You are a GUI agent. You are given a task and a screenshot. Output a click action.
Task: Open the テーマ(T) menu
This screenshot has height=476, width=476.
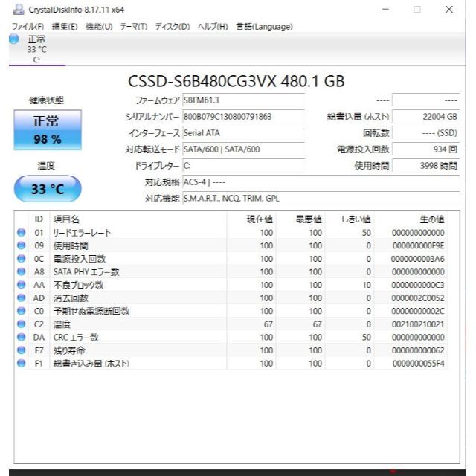(134, 27)
